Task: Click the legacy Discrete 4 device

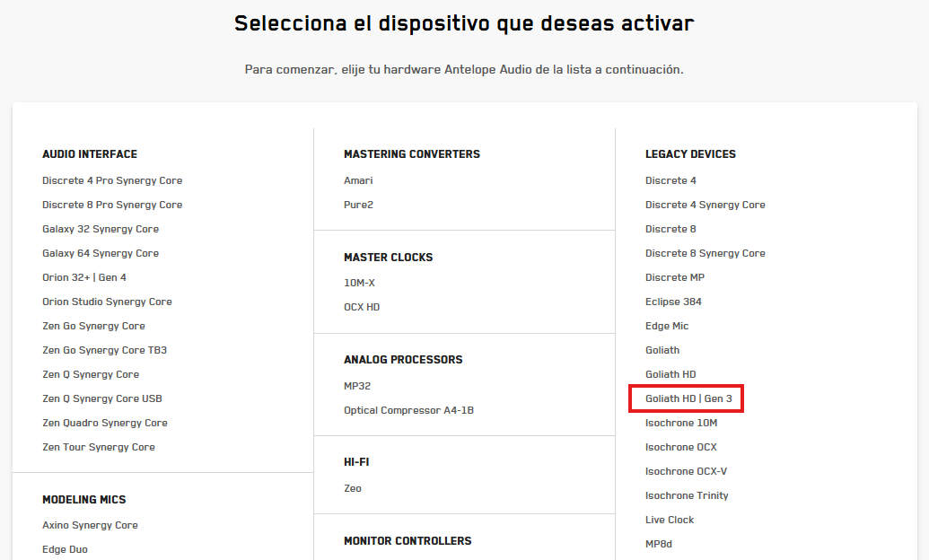Action: 670,180
